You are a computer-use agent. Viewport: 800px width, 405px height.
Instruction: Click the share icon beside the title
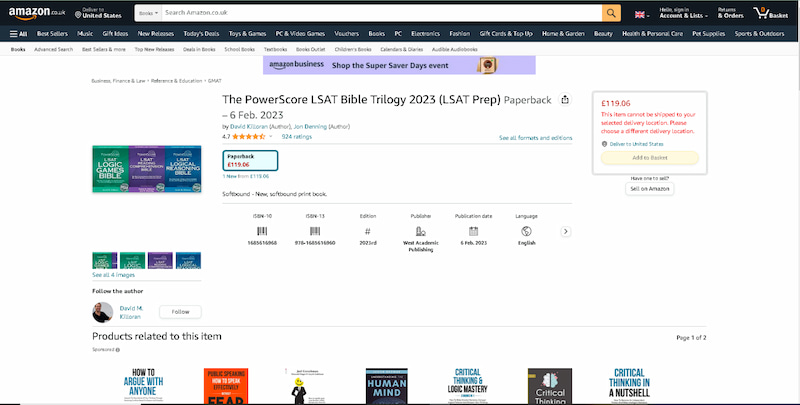(x=565, y=99)
